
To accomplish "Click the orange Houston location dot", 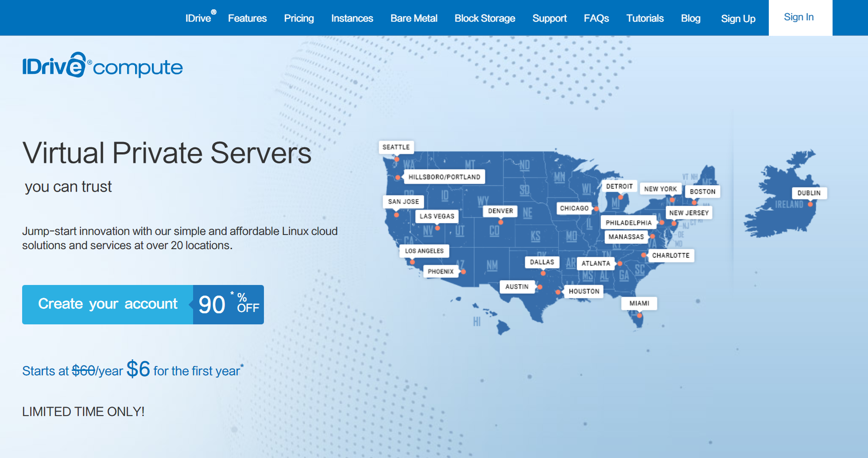I will pyautogui.click(x=558, y=292).
